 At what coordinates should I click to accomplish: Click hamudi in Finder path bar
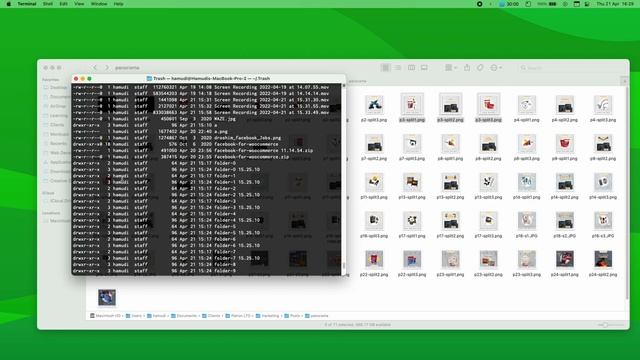pos(156,316)
